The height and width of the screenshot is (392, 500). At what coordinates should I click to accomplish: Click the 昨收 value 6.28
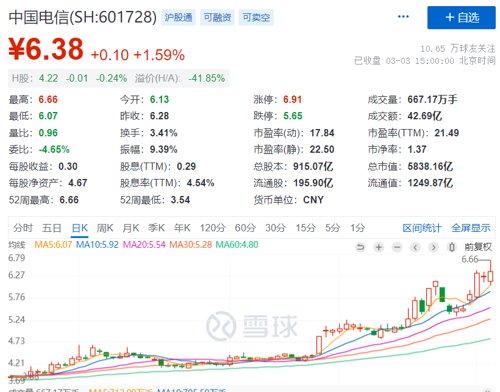(x=159, y=116)
